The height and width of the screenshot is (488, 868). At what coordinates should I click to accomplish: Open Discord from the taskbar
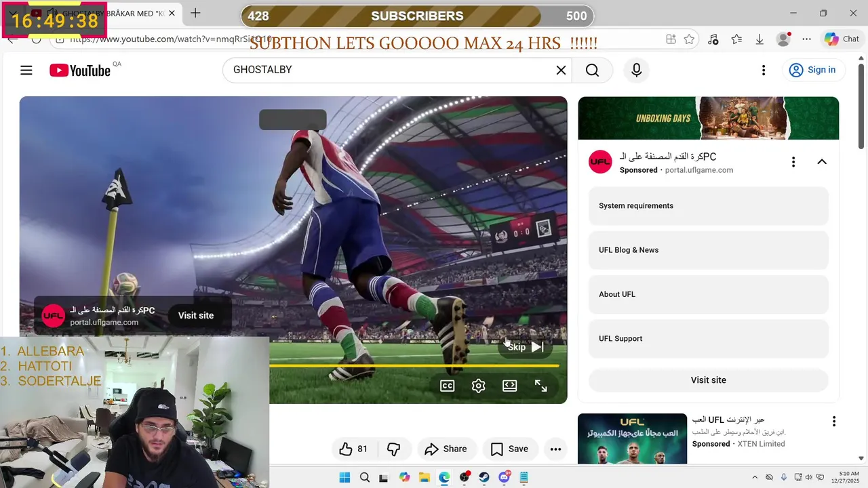[505, 477]
